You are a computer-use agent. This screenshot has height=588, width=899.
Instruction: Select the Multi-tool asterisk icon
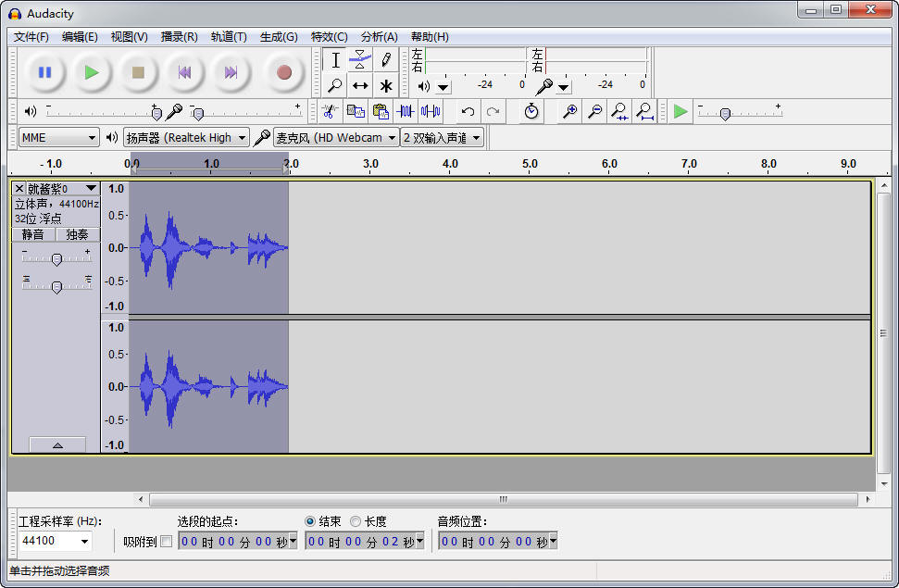tap(385, 86)
